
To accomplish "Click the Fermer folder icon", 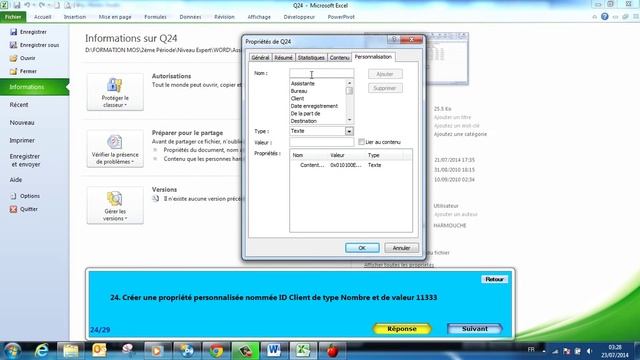I will (x=13, y=71).
